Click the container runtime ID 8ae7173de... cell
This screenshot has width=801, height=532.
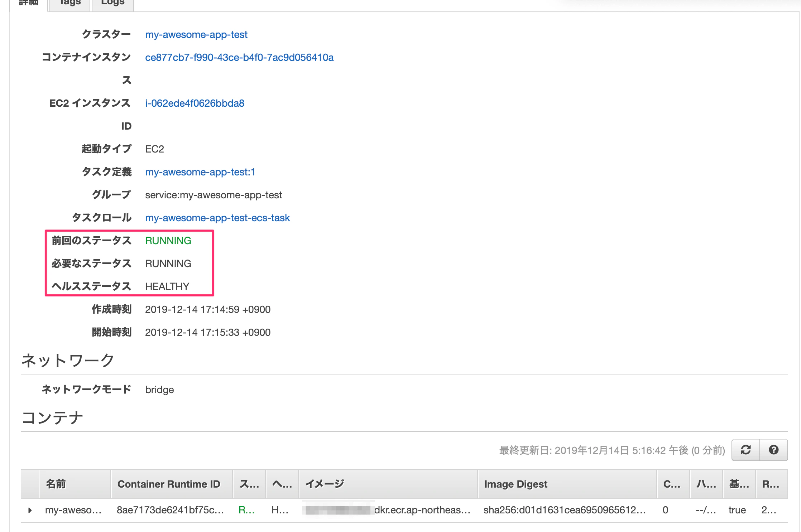pos(170,510)
